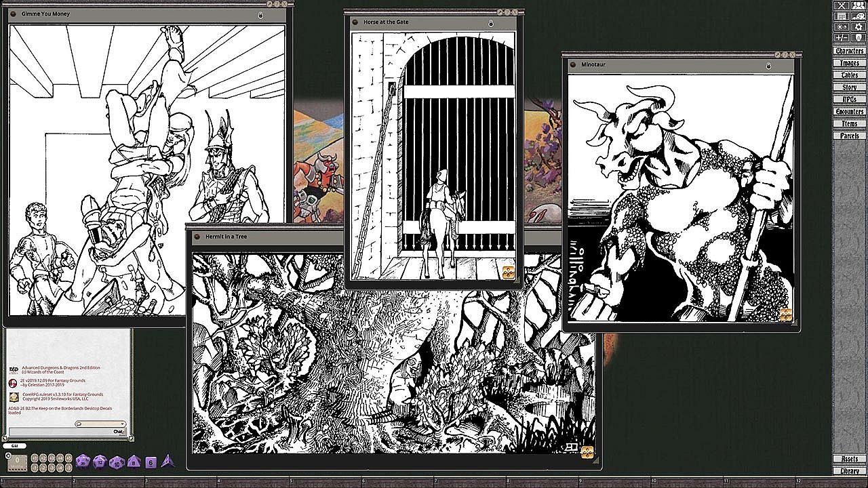Open the Effects icon in the sidebar

pos(842,27)
